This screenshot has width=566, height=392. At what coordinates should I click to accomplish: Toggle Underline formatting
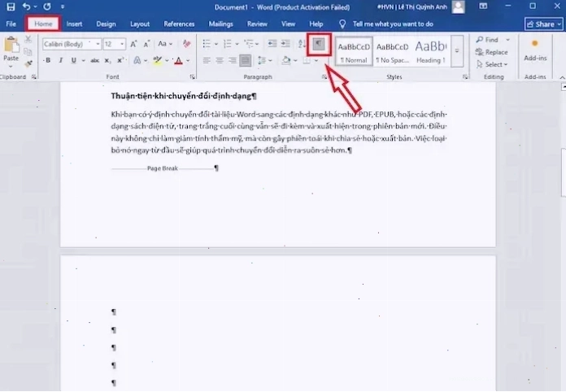pos(74,60)
